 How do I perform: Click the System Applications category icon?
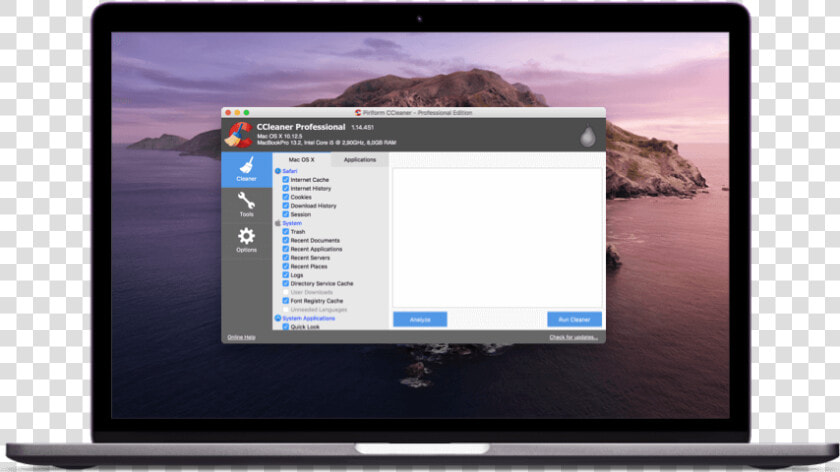coord(278,318)
